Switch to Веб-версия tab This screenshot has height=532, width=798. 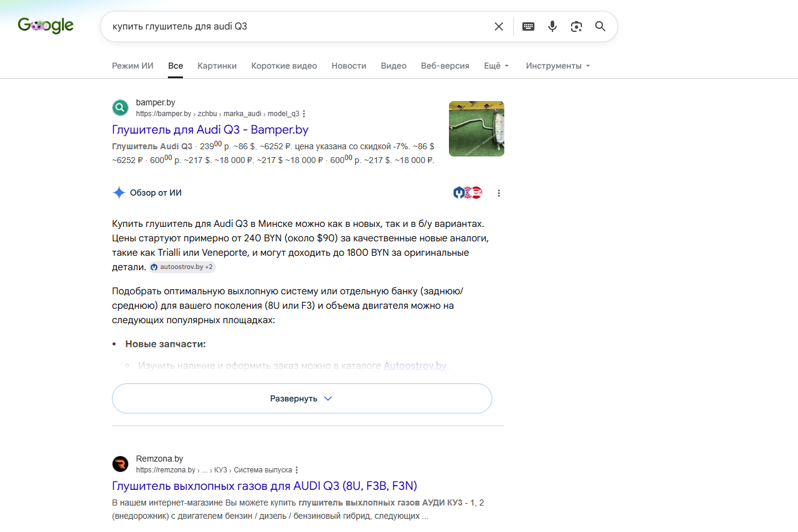(445, 66)
